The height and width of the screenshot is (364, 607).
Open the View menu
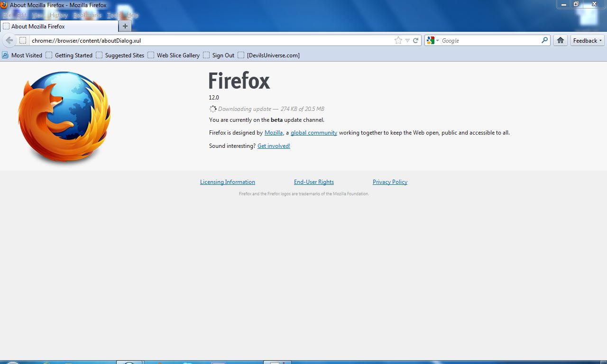click(x=38, y=15)
